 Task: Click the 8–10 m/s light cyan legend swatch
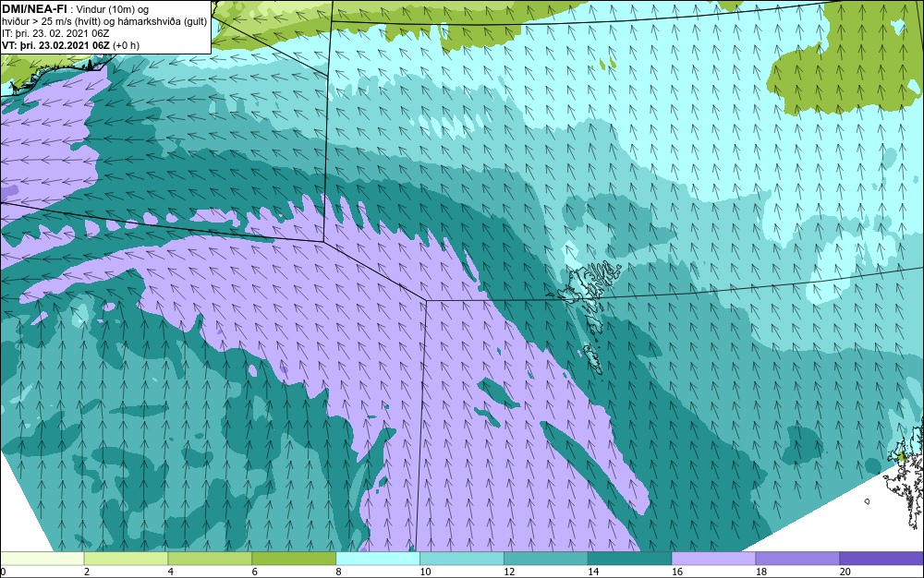click(x=378, y=558)
